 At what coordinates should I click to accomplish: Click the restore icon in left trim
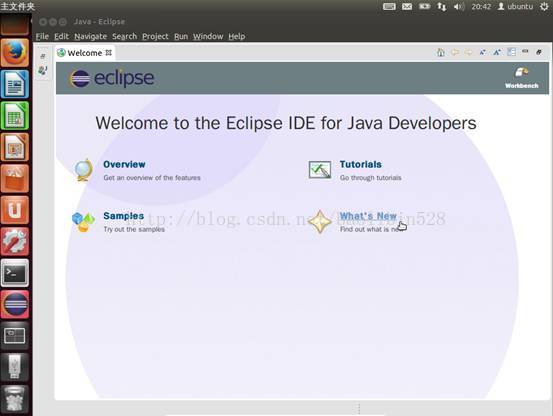[43, 56]
